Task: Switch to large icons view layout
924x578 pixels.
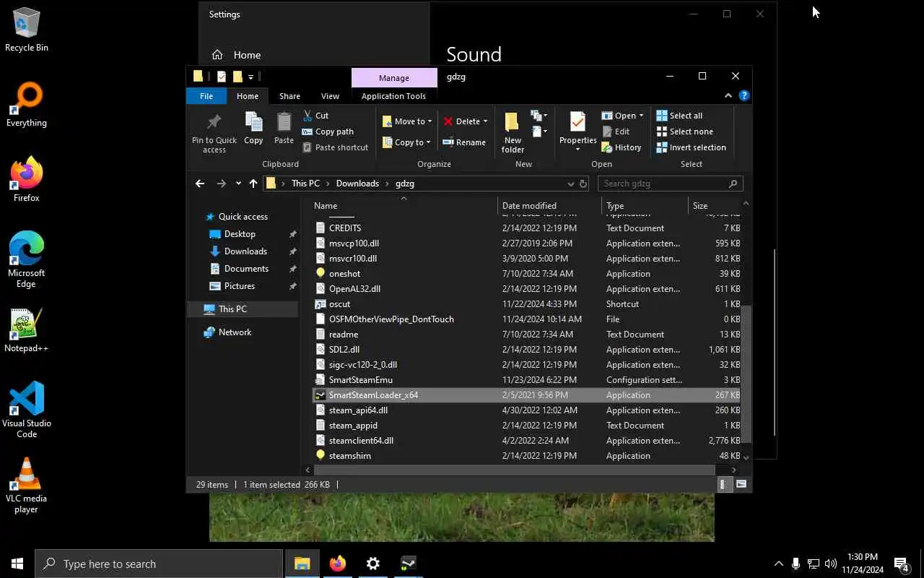Action: tap(741, 485)
